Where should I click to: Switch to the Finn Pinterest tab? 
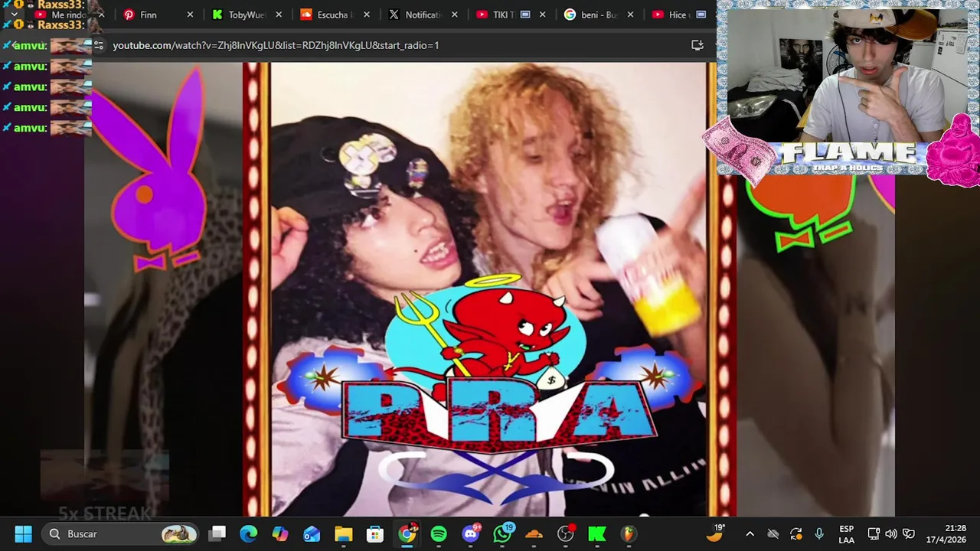coord(158,15)
